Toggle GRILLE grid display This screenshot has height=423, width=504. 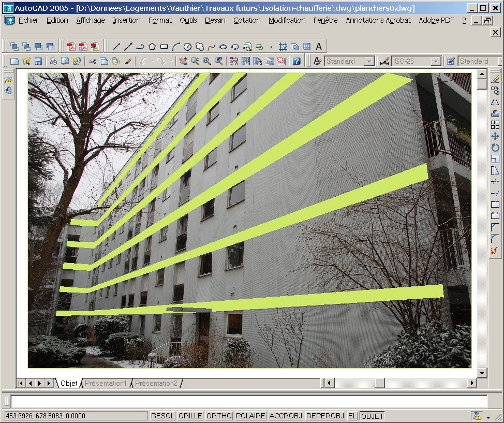[190, 416]
